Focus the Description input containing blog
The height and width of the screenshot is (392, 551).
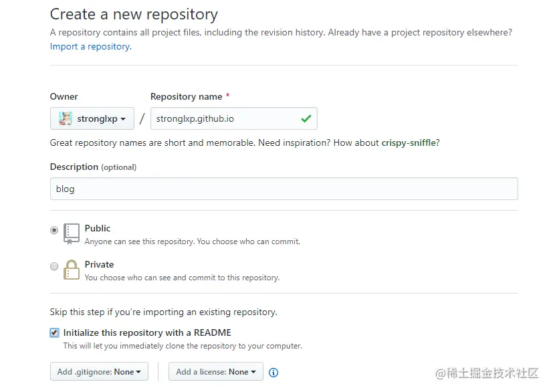coord(284,189)
